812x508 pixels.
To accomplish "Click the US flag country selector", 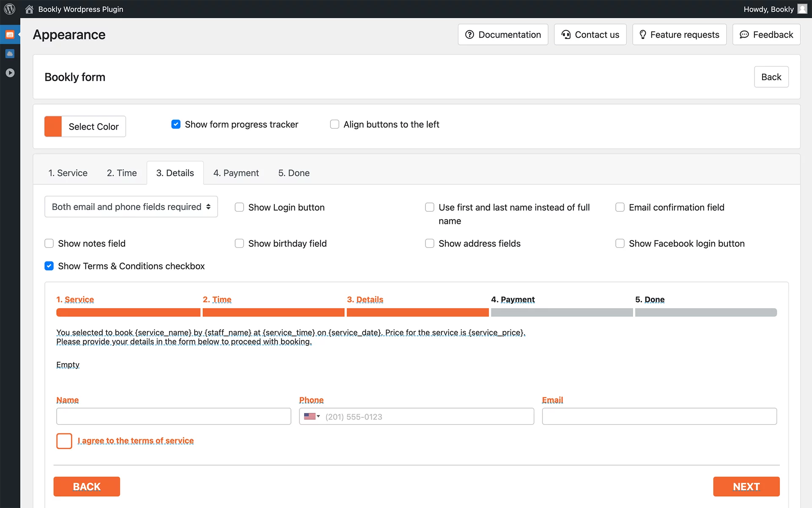I will tap(312, 417).
